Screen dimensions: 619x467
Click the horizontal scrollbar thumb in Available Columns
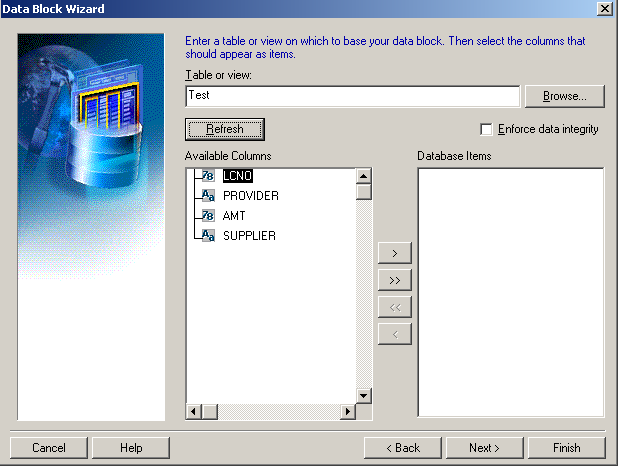(x=210, y=412)
